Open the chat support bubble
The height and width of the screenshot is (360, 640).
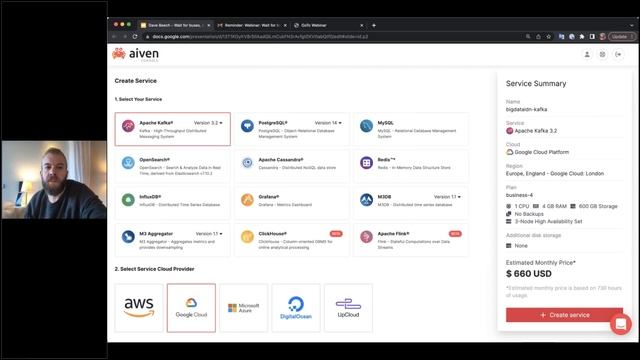(620, 324)
